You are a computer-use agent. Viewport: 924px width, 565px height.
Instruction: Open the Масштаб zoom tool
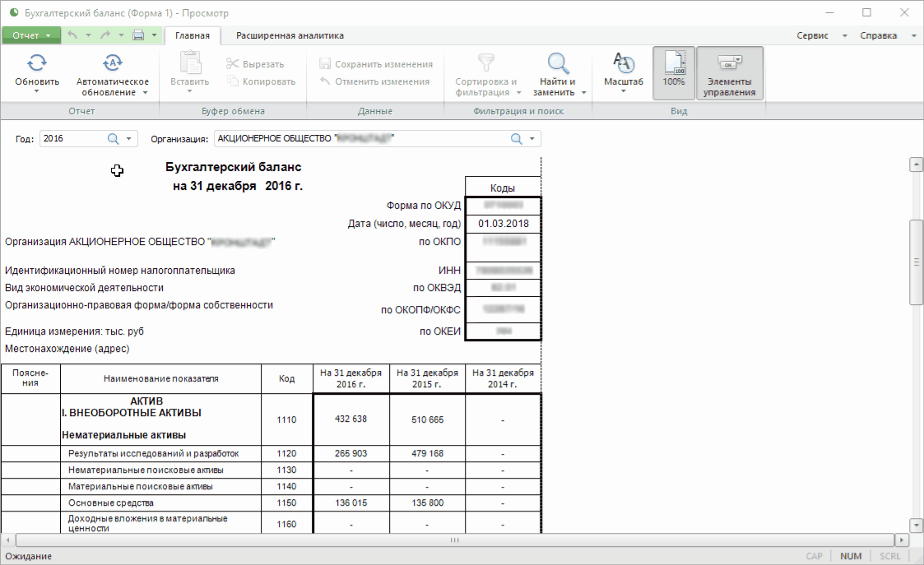[x=623, y=63]
